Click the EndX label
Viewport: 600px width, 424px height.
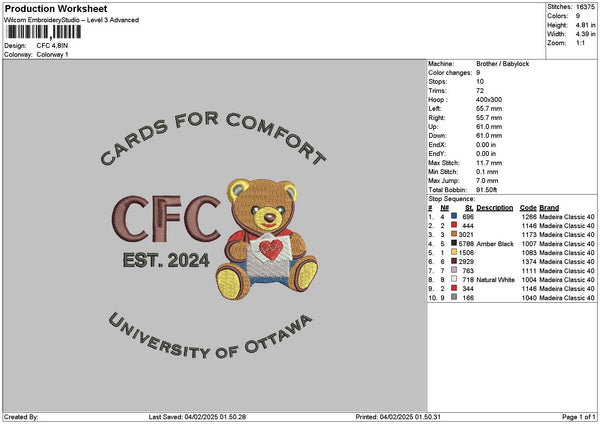(437, 145)
